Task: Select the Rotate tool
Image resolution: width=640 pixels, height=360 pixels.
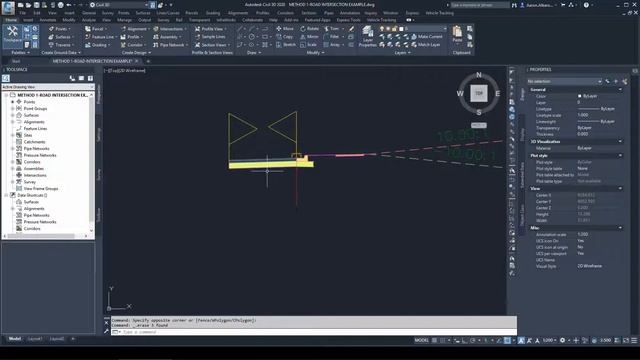Action: coord(309,29)
